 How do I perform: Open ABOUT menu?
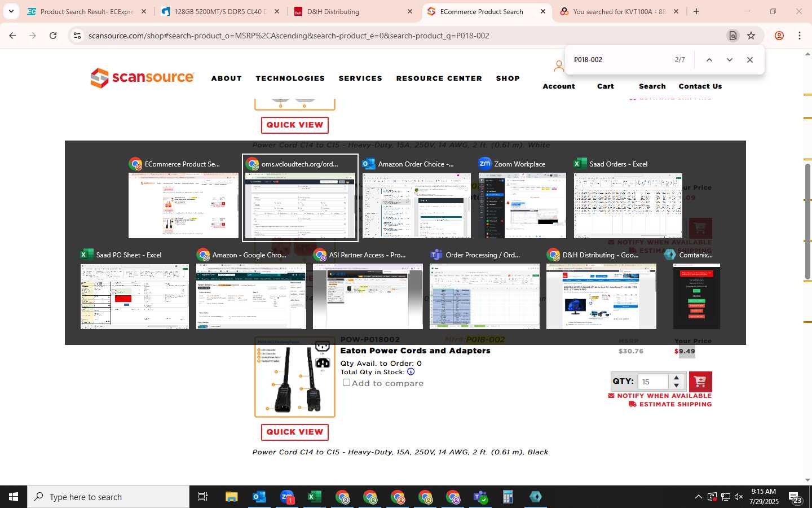click(x=227, y=78)
